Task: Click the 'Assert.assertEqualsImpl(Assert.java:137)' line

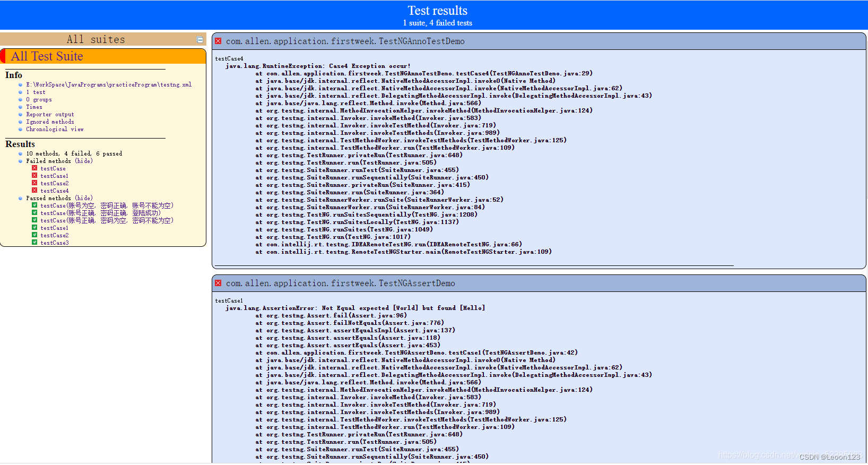Action: [355, 330]
